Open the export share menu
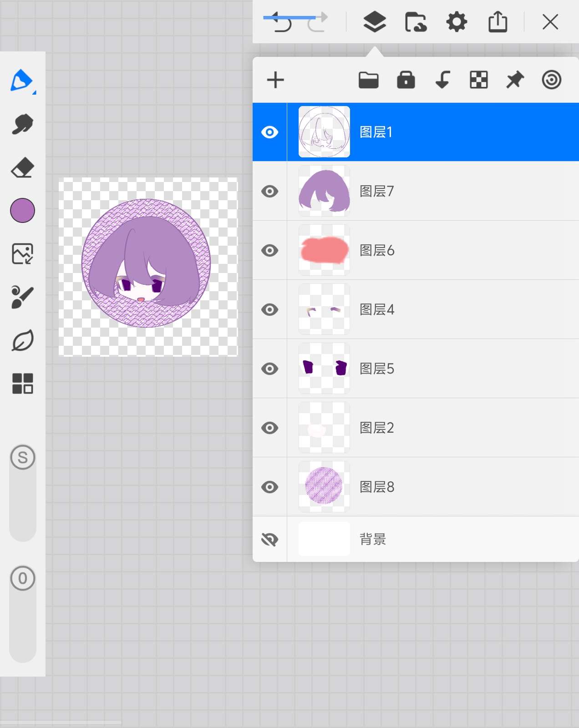579x728 pixels. coord(498,22)
